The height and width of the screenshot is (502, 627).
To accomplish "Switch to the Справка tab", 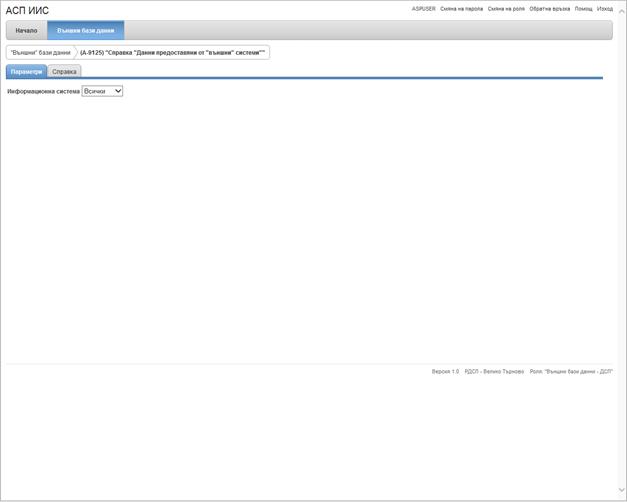I will coord(64,72).
